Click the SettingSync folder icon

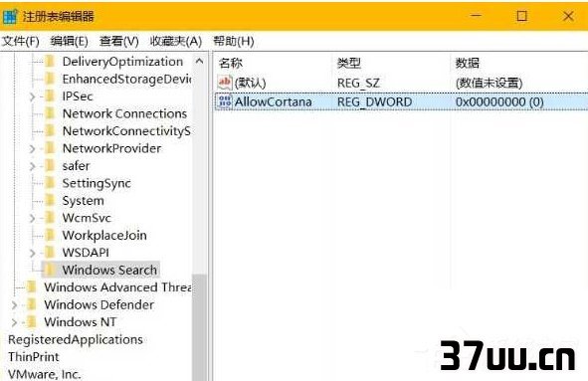point(50,183)
